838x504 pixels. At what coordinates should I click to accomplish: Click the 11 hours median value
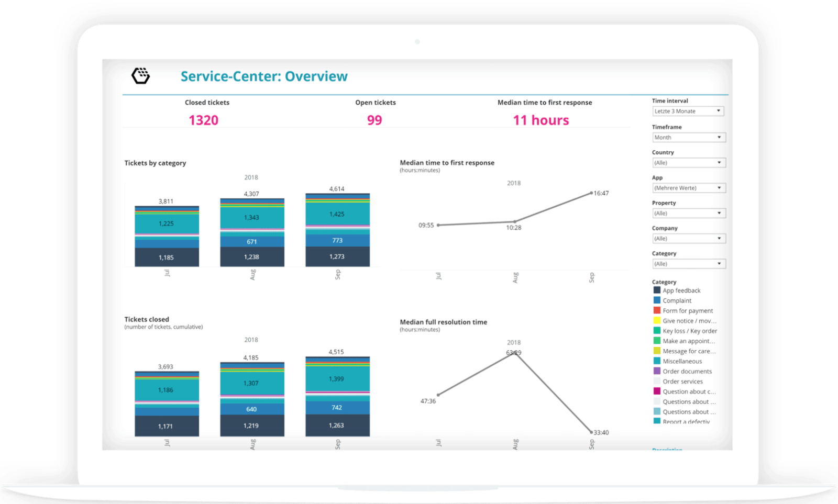[x=541, y=120]
